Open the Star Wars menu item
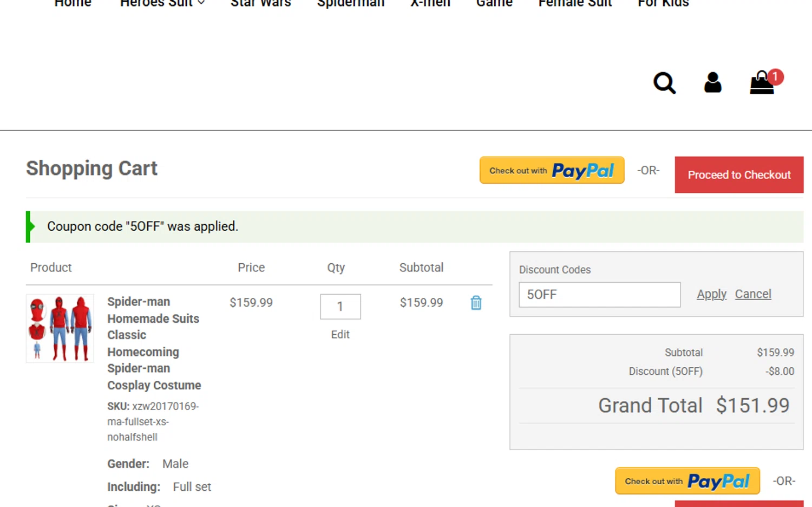The image size is (812, 507). point(260,3)
